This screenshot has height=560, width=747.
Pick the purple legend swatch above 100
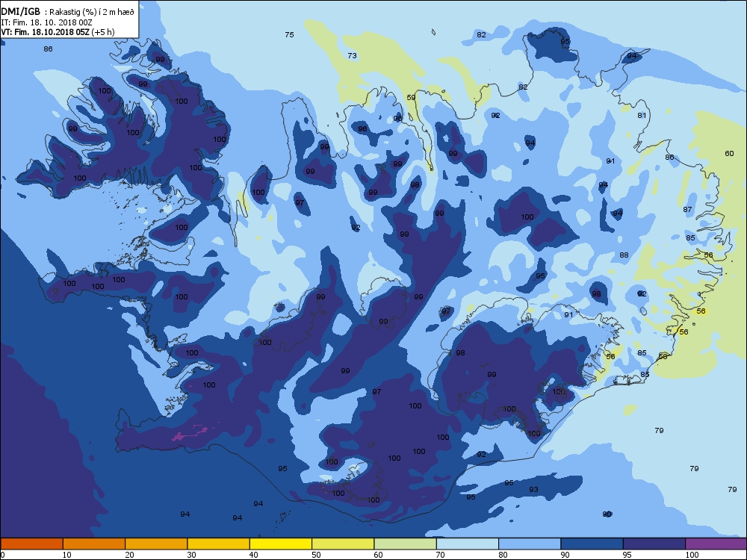coord(716,544)
